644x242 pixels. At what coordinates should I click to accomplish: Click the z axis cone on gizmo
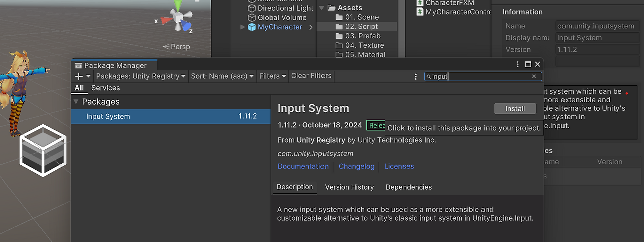click(187, 27)
